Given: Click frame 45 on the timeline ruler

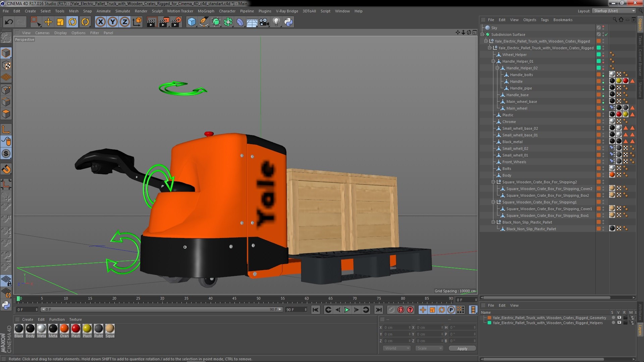Looking at the screenshot, I should (x=234, y=299).
